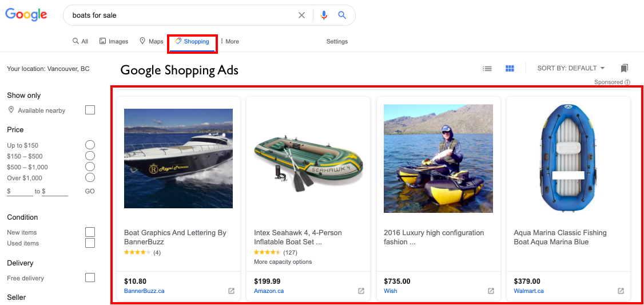
Task: Tick the Free delivery checkbox
Action: tap(90, 278)
